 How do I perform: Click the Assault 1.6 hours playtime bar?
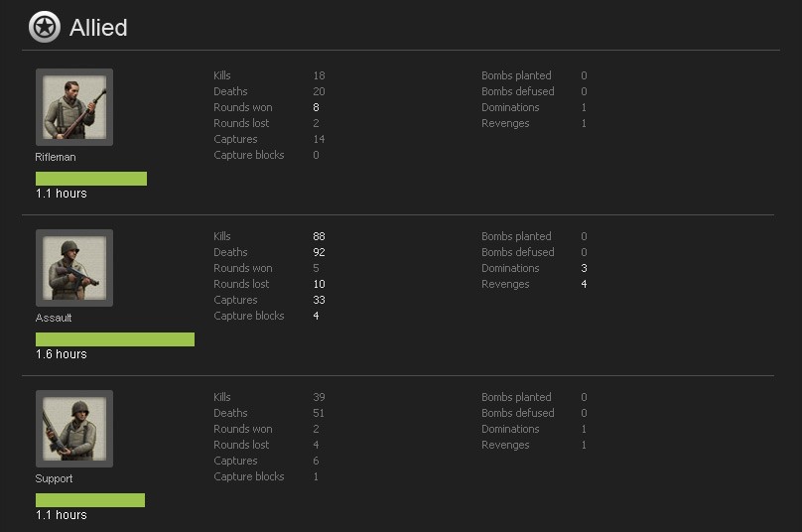(x=115, y=339)
